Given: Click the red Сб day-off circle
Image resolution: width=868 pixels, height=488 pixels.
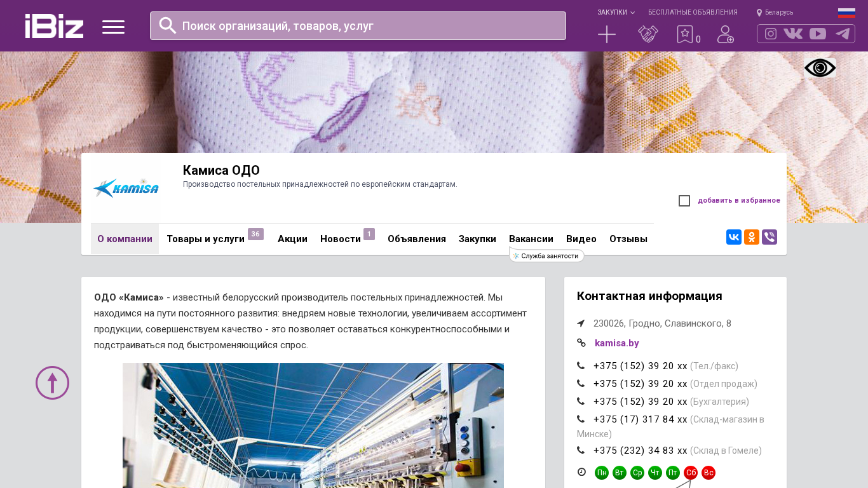Looking at the screenshot, I should coord(691,473).
